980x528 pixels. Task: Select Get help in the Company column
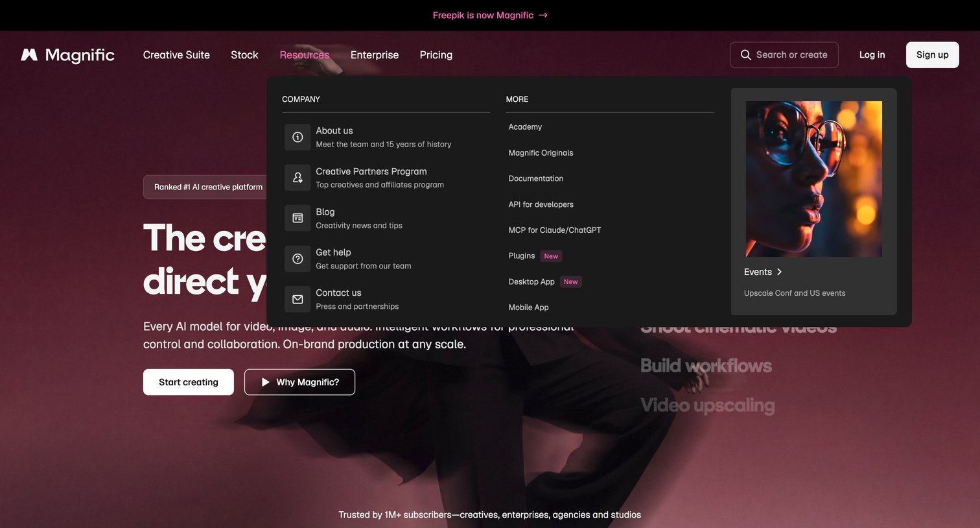(x=386, y=259)
